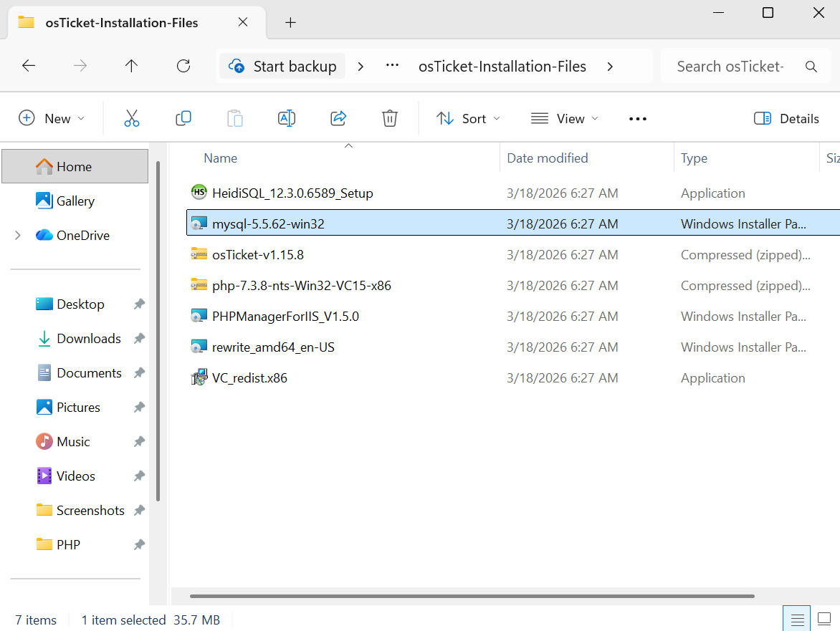Click the PHPManagerForIIS installer icon
840x631 pixels.
pyautogui.click(x=199, y=316)
